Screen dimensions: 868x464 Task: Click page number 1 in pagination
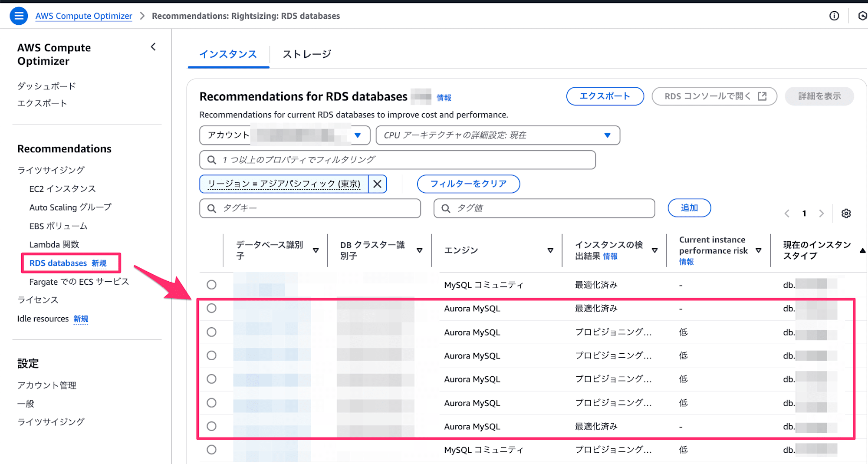(x=804, y=214)
